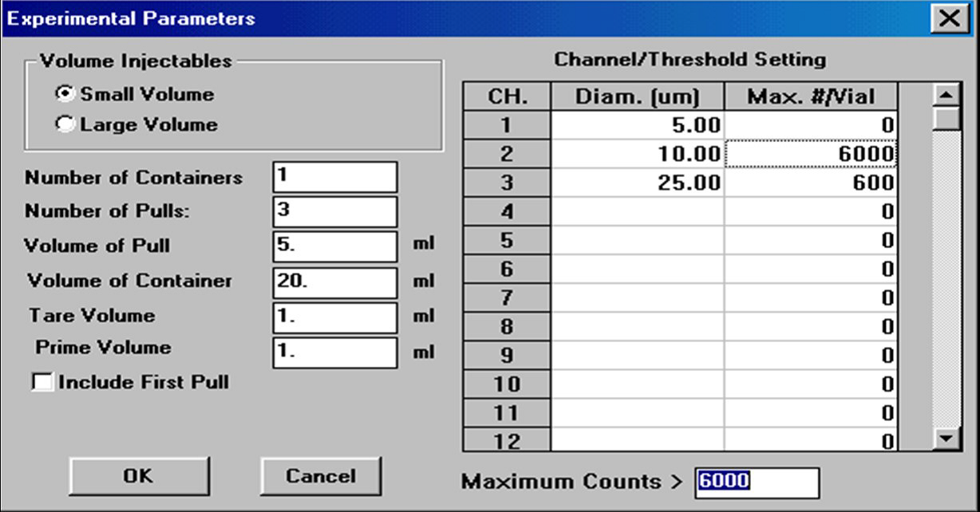
Task: Focus the Number of Pulls input
Action: [x=334, y=211]
